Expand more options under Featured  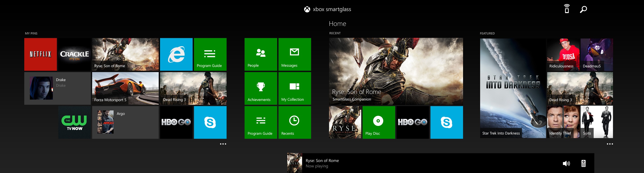[x=610, y=144]
